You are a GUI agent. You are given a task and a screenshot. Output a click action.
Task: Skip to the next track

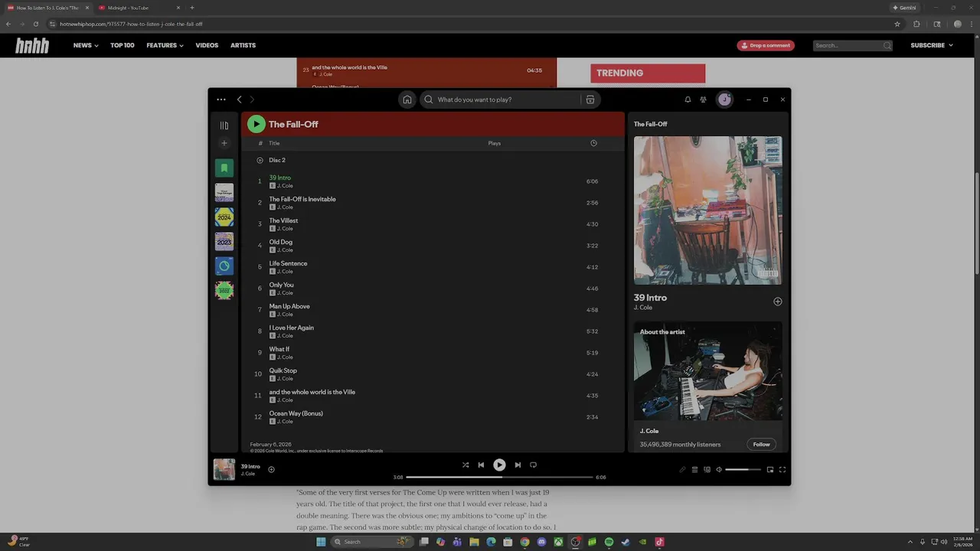pyautogui.click(x=518, y=465)
